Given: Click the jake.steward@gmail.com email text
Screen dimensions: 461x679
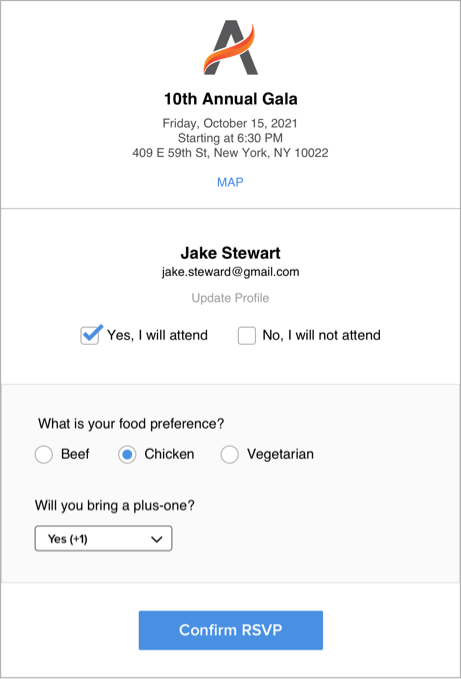Looking at the screenshot, I should coord(230,272).
